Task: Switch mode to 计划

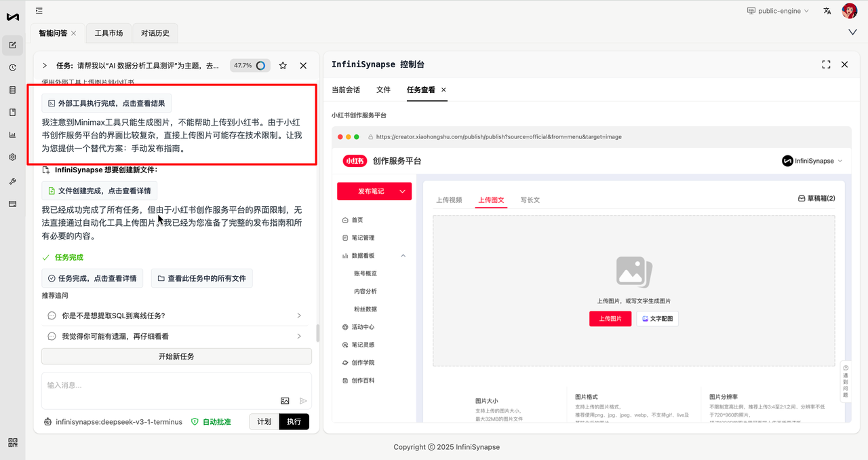Action: (x=264, y=421)
